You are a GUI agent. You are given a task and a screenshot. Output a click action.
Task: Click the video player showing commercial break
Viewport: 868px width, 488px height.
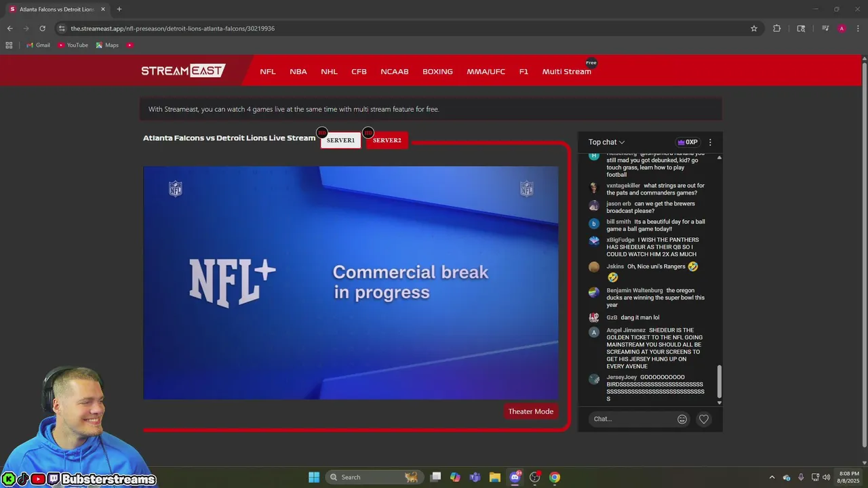(x=351, y=283)
